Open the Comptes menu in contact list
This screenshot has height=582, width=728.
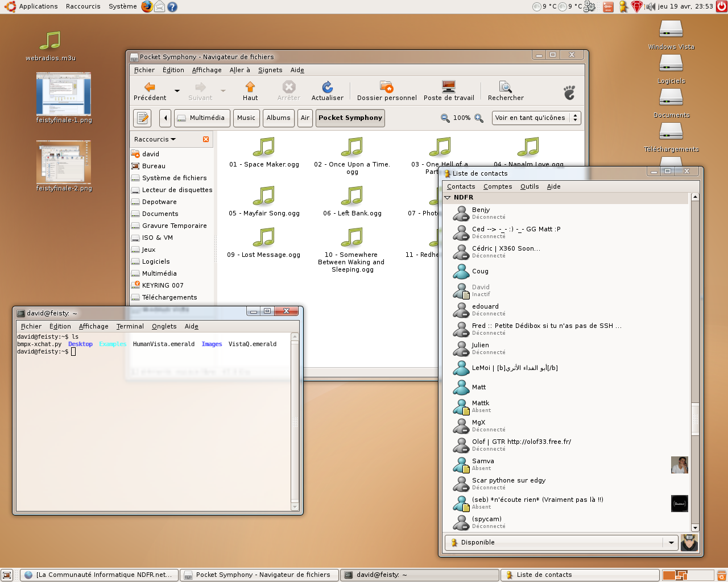coord(497,186)
